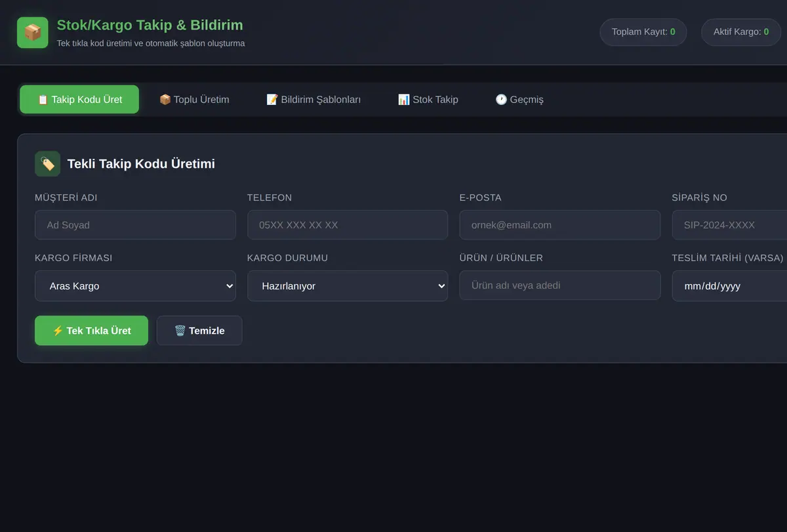Click the package box logo icon
Screen dimensions: 787x532
33,33
